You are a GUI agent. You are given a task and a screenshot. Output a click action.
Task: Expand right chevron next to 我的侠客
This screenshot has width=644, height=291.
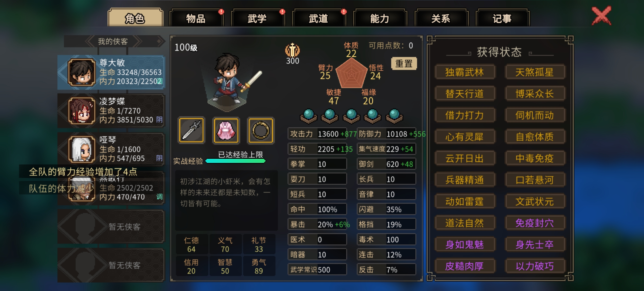(138, 41)
